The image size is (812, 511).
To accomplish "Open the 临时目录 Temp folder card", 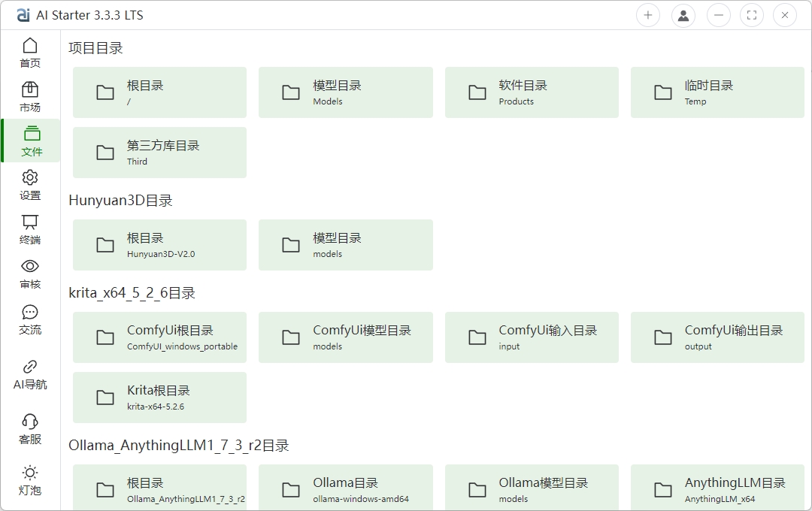I will pos(717,92).
